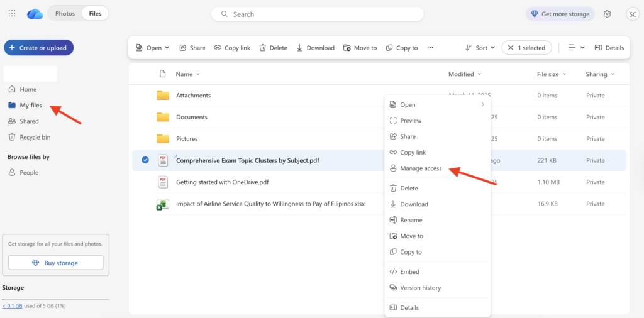Open the Documents folder

tap(192, 118)
